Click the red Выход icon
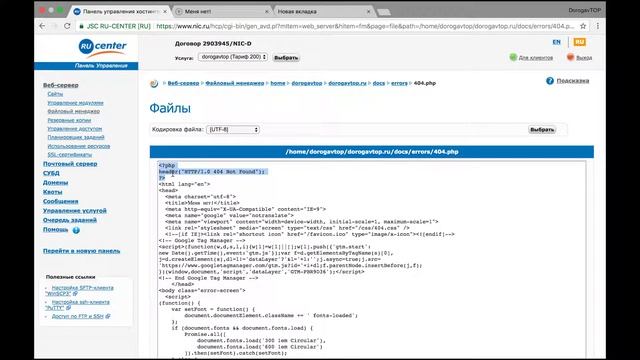The image size is (640, 360). pos(571,57)
